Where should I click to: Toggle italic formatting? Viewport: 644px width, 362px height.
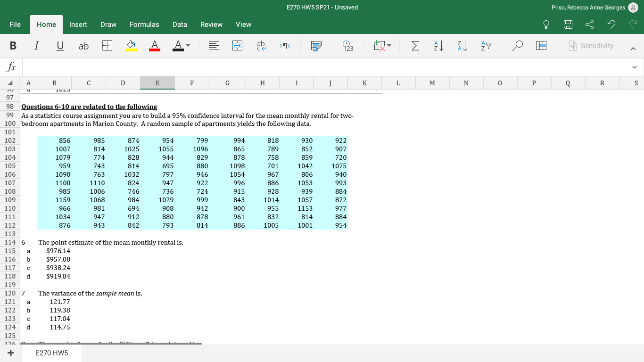36,46
